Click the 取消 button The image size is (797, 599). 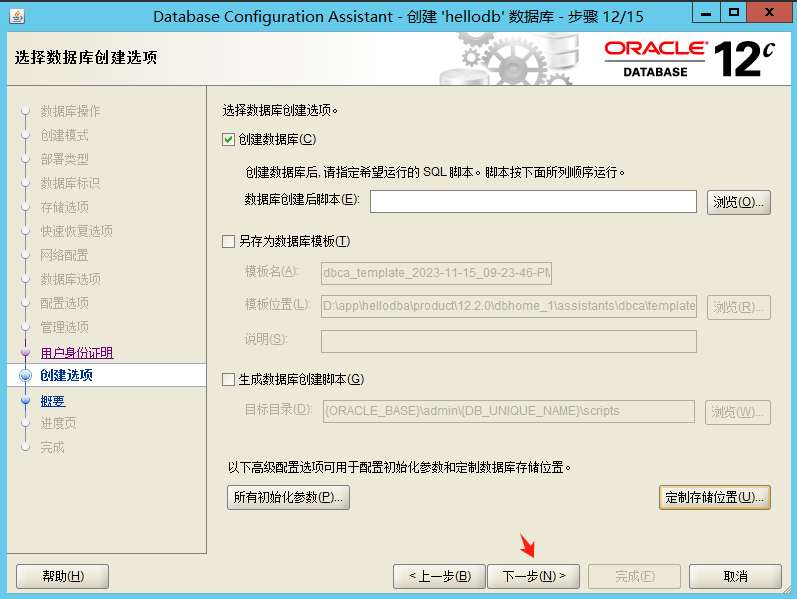pos(735,576)
